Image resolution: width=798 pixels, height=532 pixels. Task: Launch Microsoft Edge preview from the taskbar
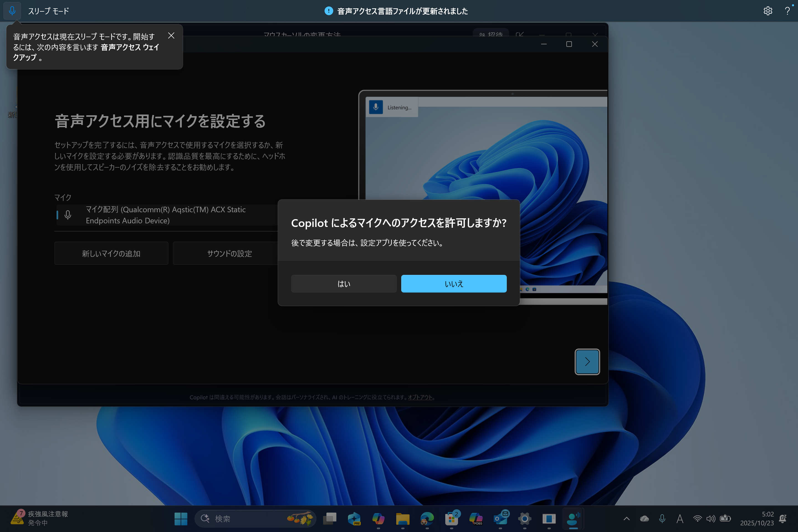click(355, 518)
